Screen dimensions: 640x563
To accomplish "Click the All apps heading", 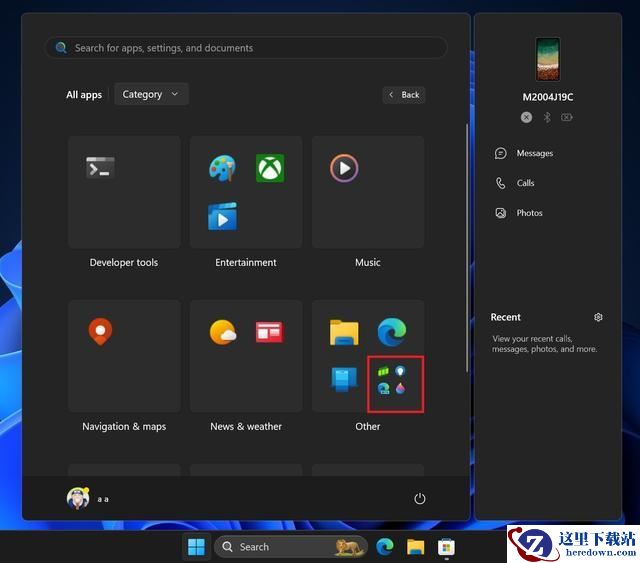I will click(x=84, y=95).
